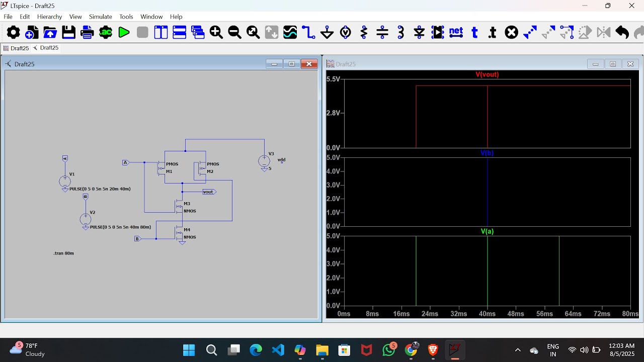
Task: Open the Component chooser icon
Action: [x=438, y=33]
